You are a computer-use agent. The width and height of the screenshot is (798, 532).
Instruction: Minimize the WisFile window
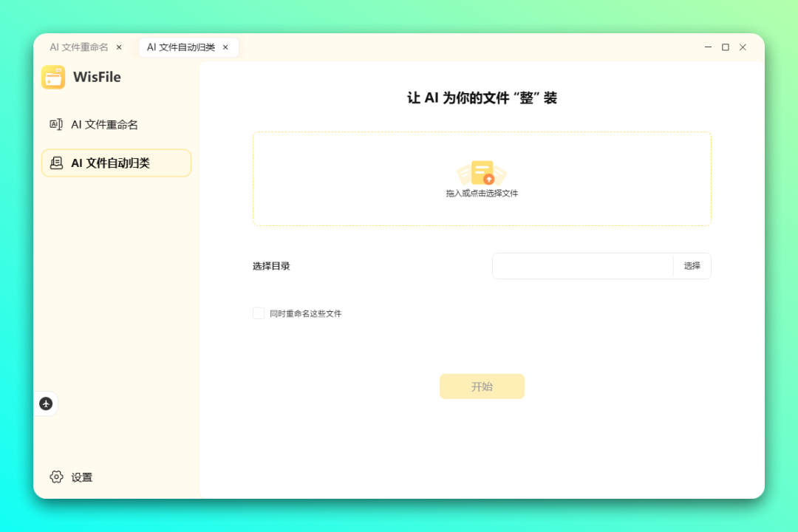[x=708, y=47]
